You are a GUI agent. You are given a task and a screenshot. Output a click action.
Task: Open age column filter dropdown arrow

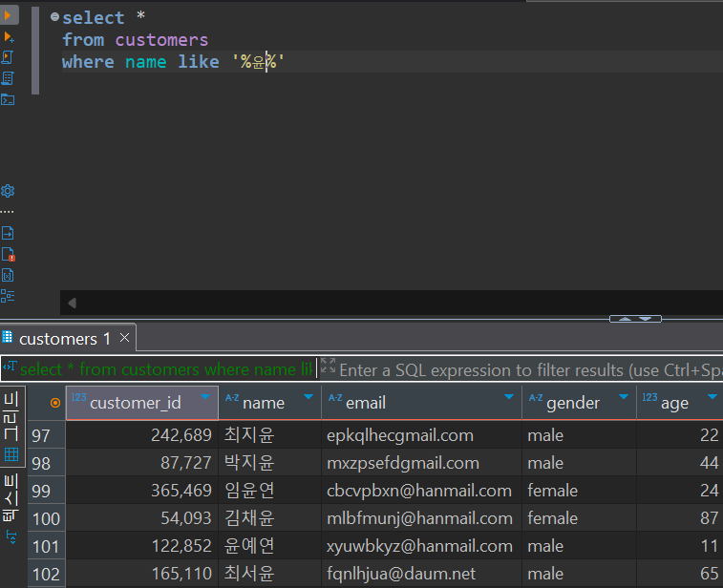(712, 397)
